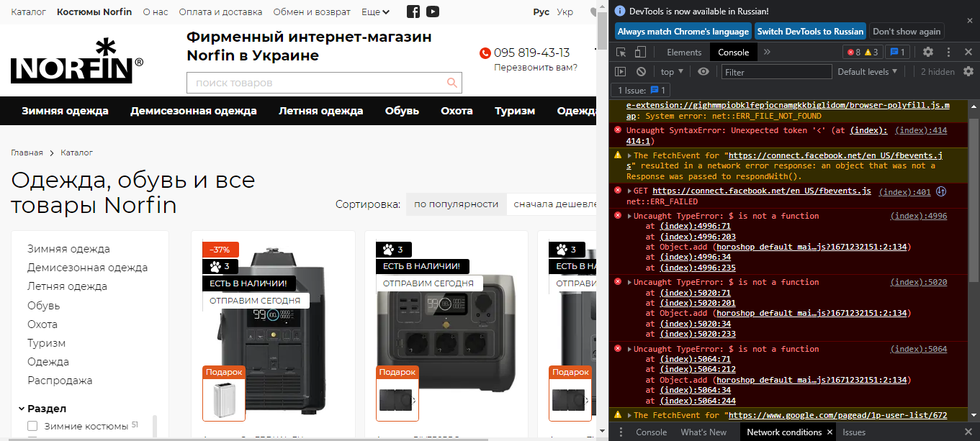Click the errors and warnings counter
980x441 pixels.
(x=863, y=52)
